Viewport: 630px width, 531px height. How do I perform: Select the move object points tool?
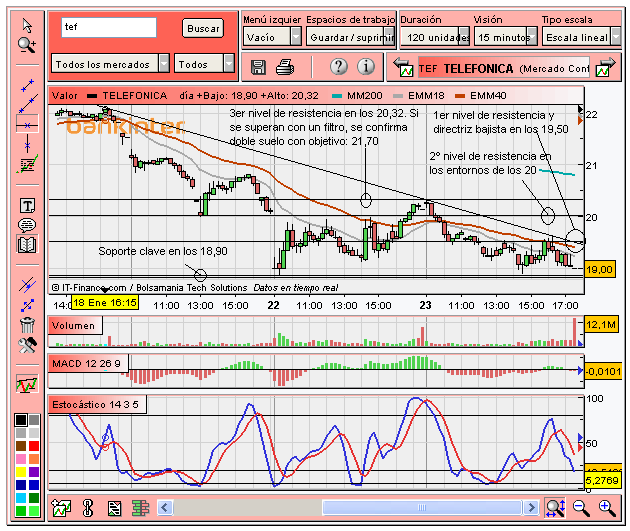(x=27, y=305)
